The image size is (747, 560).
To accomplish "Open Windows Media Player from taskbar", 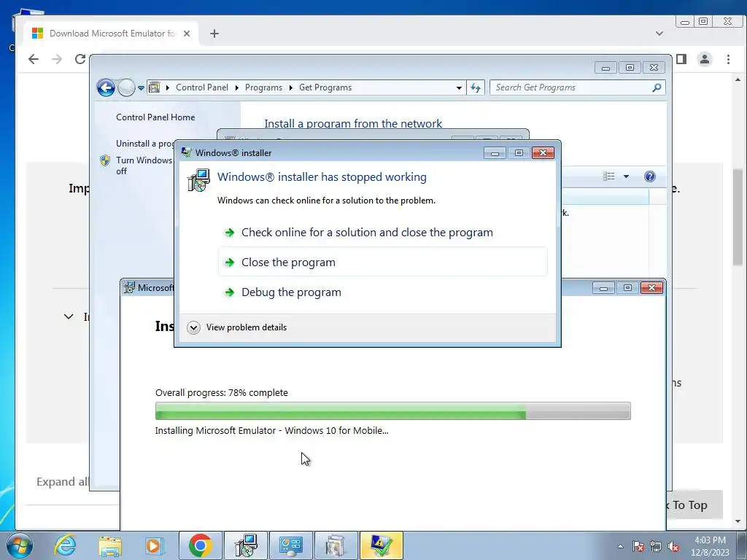I will [x=155, y=545].
